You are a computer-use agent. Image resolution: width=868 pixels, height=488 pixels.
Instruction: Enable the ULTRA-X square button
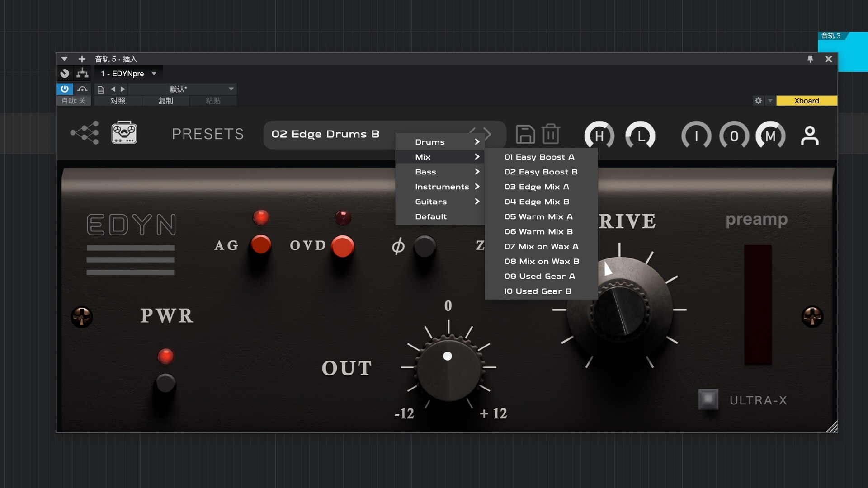coord(708,399)
